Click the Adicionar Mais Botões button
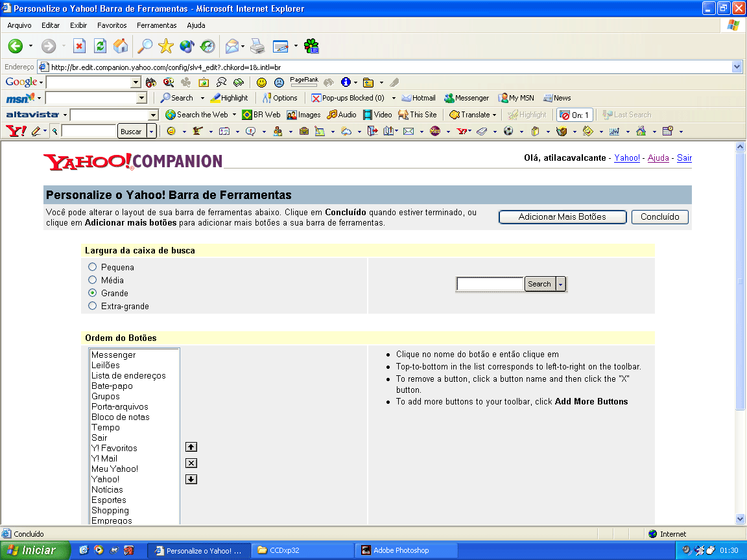 coord(562,216)
